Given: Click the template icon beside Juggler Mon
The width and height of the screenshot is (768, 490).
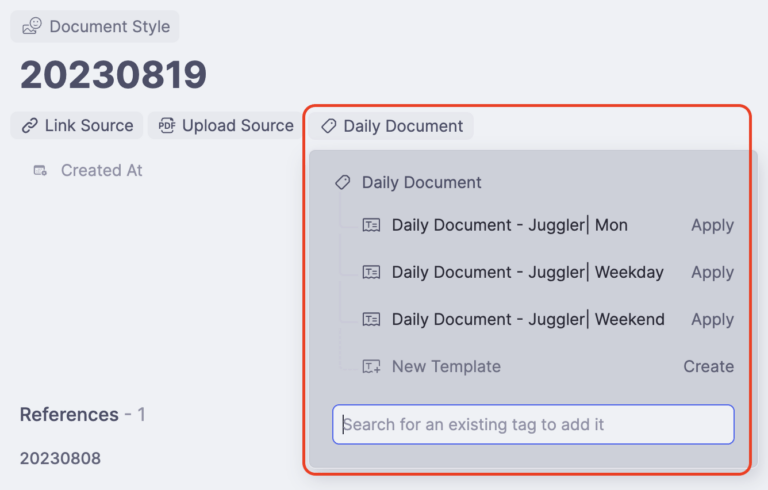Looking at the screenshot, I should click(x=371, y=226).
